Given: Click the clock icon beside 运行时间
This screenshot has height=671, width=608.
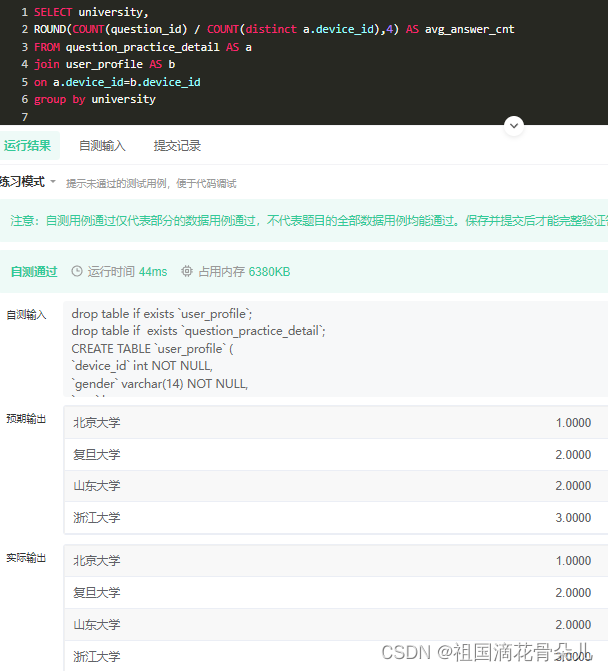Looking at the screenshot, I should [x=77, y=271].
